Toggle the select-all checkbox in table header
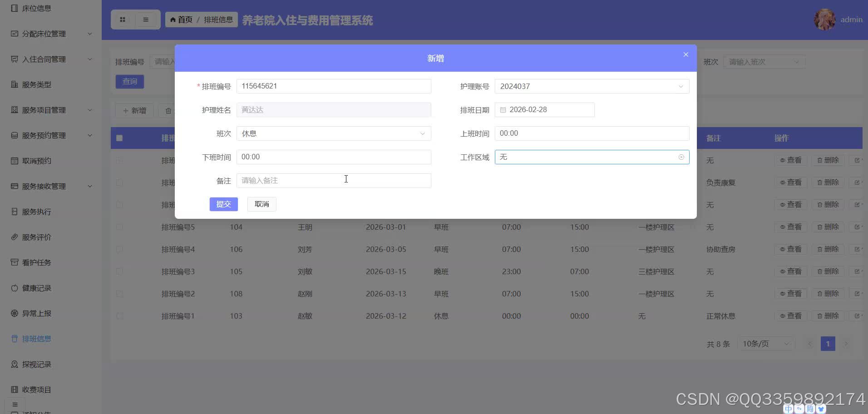Viewport: 868px width, 414px height. tap(119, 138)
